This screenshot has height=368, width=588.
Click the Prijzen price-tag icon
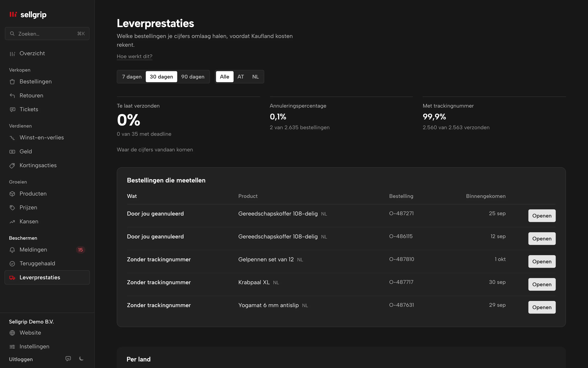12,208
